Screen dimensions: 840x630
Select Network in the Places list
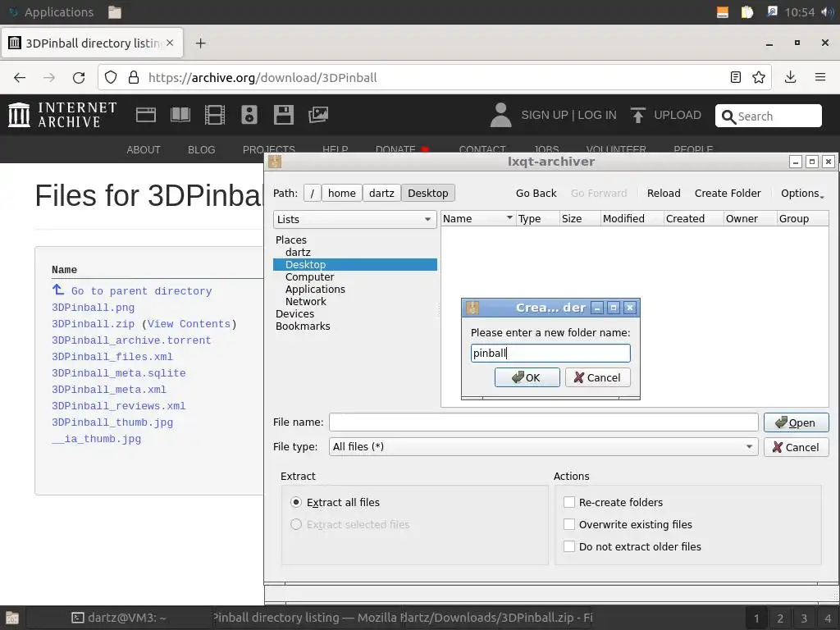point(305,302)
